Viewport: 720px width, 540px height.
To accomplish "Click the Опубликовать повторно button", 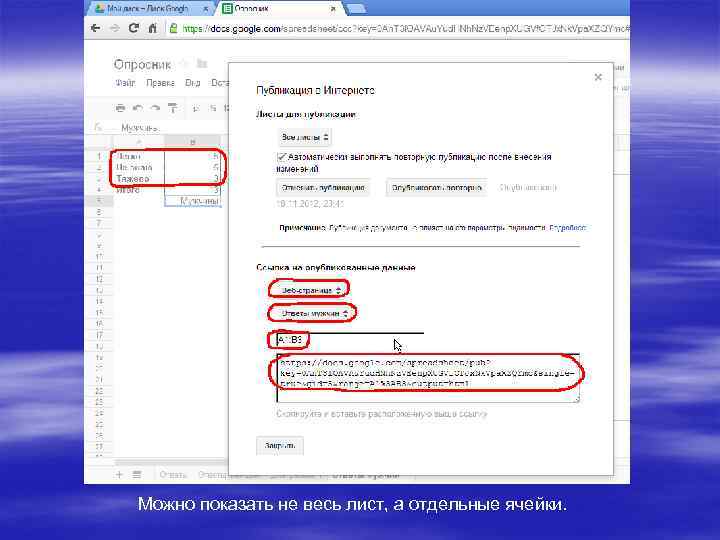I will click(x=436, y=187).
